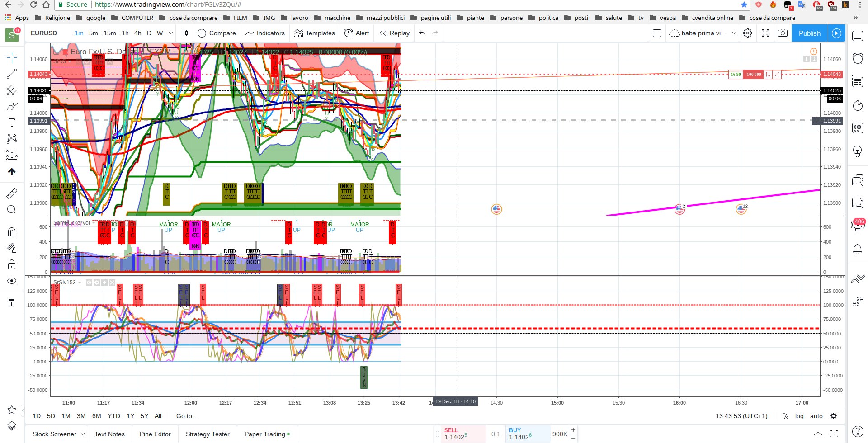Start bar Replay mode
The height and width of the screenshot is (443, 868).
tap(394, 33)
